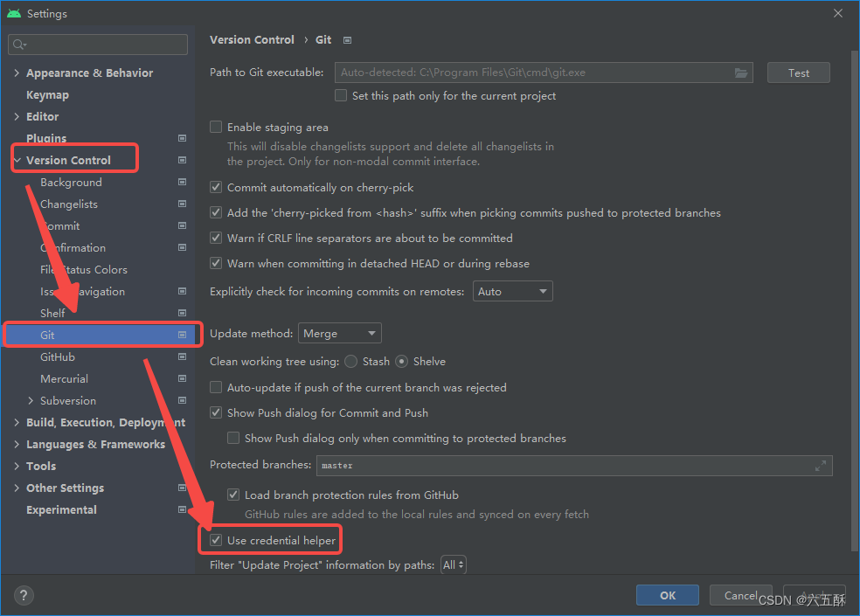Click the help question mark icon
Screen dimensions: 860x616
pyautogui.click(x=23, y=595)
